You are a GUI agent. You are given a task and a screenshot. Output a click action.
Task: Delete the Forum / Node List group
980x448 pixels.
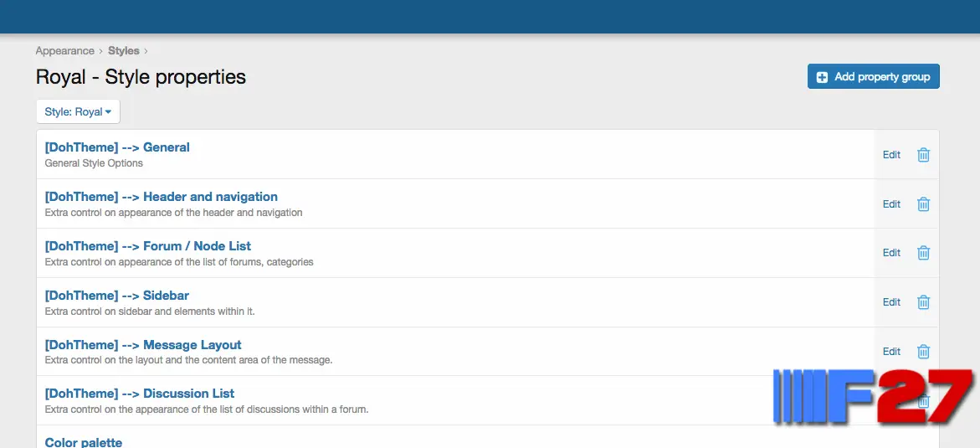click(923, 253)
